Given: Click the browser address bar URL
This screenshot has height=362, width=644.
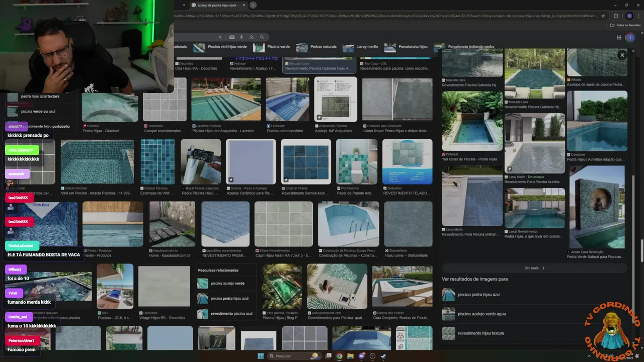Looking at the screenshot, I should tap(385, 16).
